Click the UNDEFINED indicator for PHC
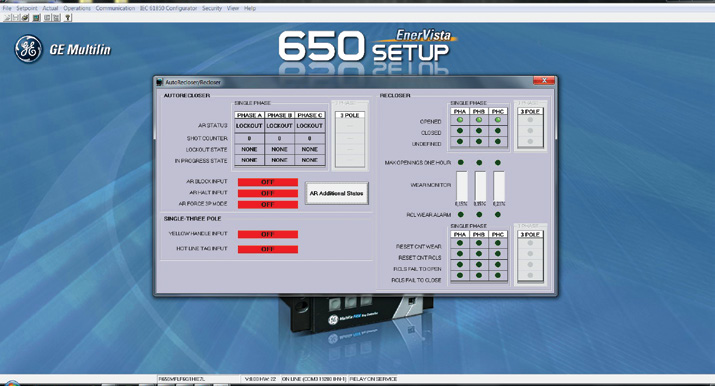Viewport: 715px width, 386px height. pyautogui.click(x=497, y=142)
